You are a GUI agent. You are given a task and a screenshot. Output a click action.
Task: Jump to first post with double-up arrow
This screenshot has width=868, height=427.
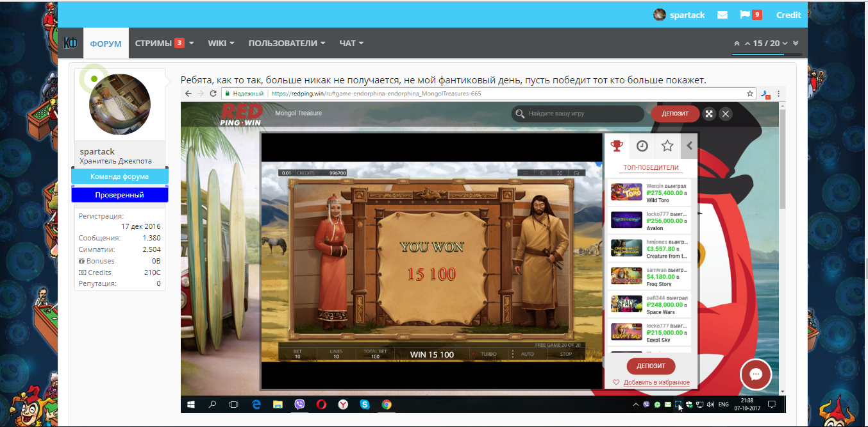[737, 44]
